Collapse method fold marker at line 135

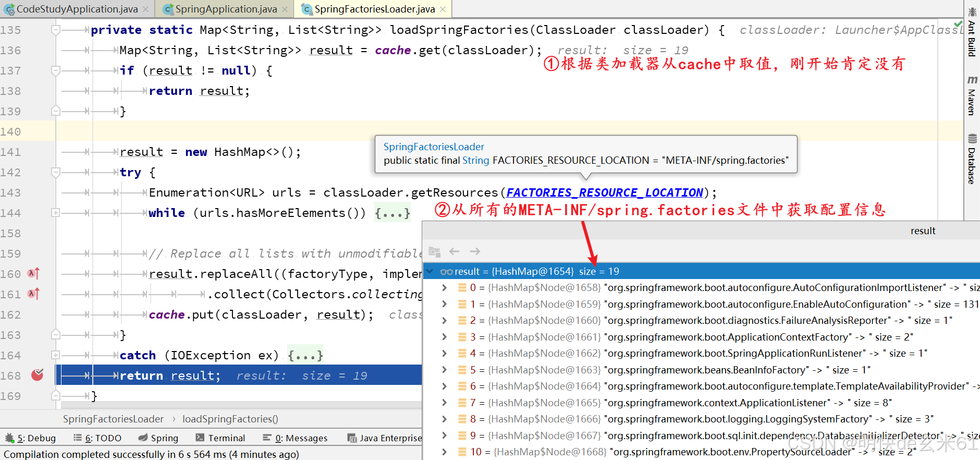56,30
